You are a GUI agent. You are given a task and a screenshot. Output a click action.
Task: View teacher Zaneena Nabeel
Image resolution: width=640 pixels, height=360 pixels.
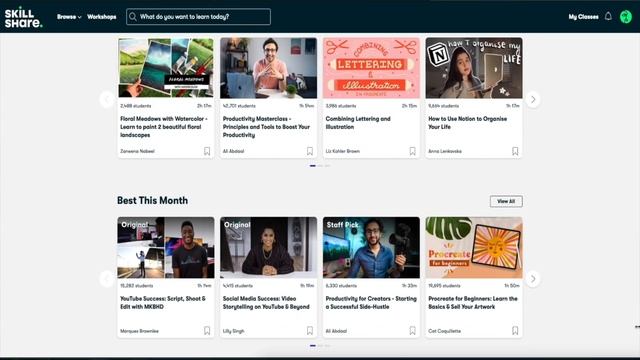(x=137, y=151)
